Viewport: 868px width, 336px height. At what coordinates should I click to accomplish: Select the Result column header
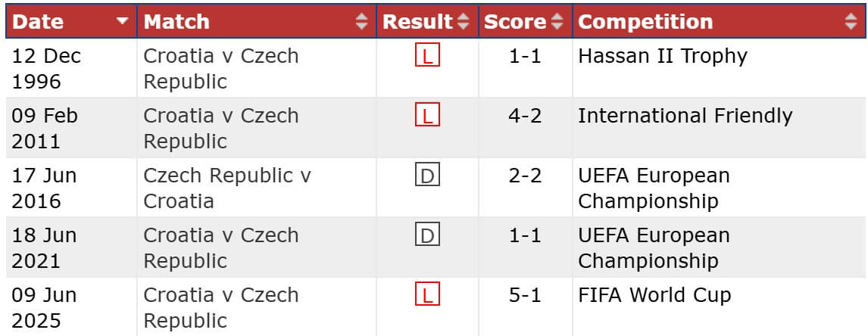(x=417, y=22)
